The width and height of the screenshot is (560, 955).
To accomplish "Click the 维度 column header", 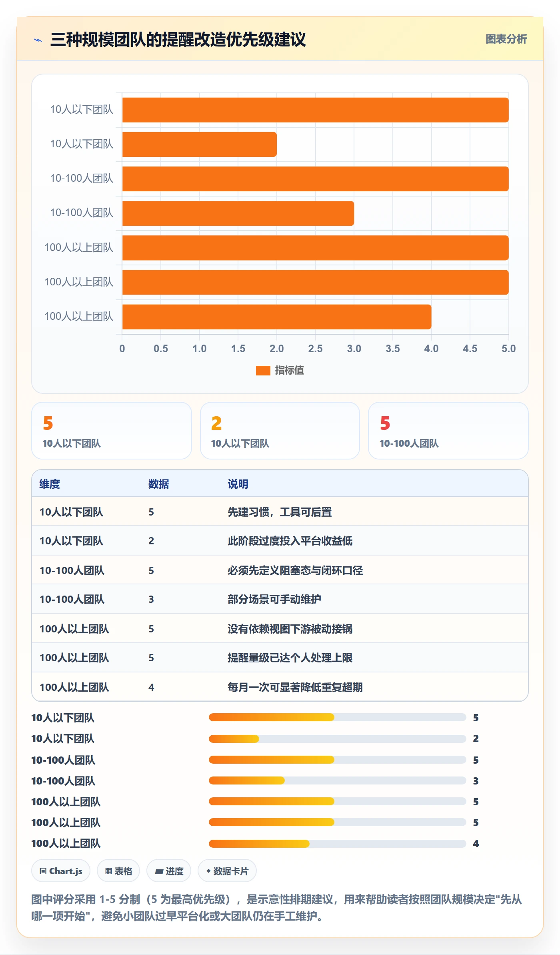I will click(50, 484).
